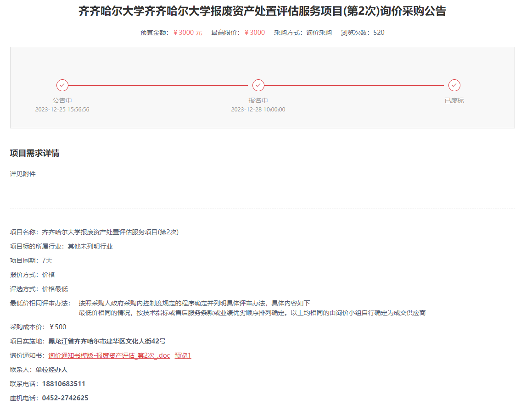Viewport: 532px width, 404px height.
Task: Click the 采购成本价 ¥500 value
Action: point(57,327)
